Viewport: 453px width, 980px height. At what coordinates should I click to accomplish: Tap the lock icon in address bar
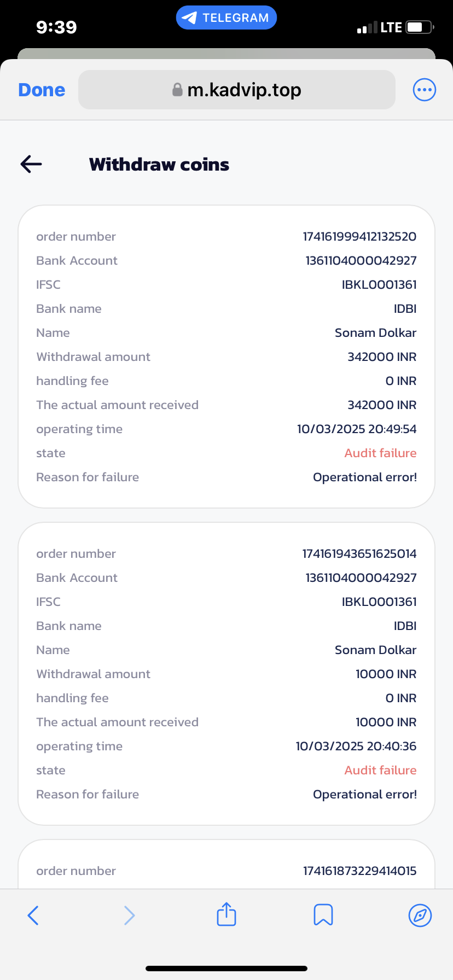[x=177, y=90]
